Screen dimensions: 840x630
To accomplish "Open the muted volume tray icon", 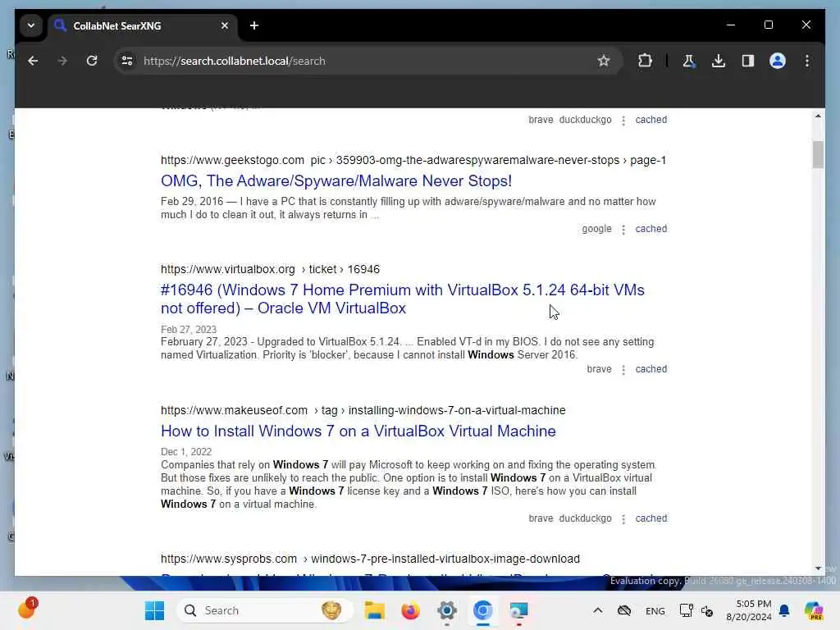I will click(707, 611).
